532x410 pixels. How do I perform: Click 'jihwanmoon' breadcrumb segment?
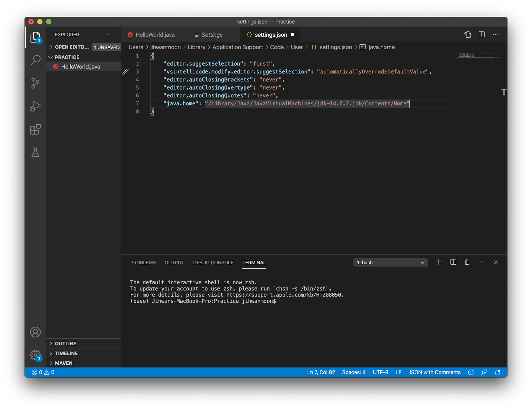(165, 47)
